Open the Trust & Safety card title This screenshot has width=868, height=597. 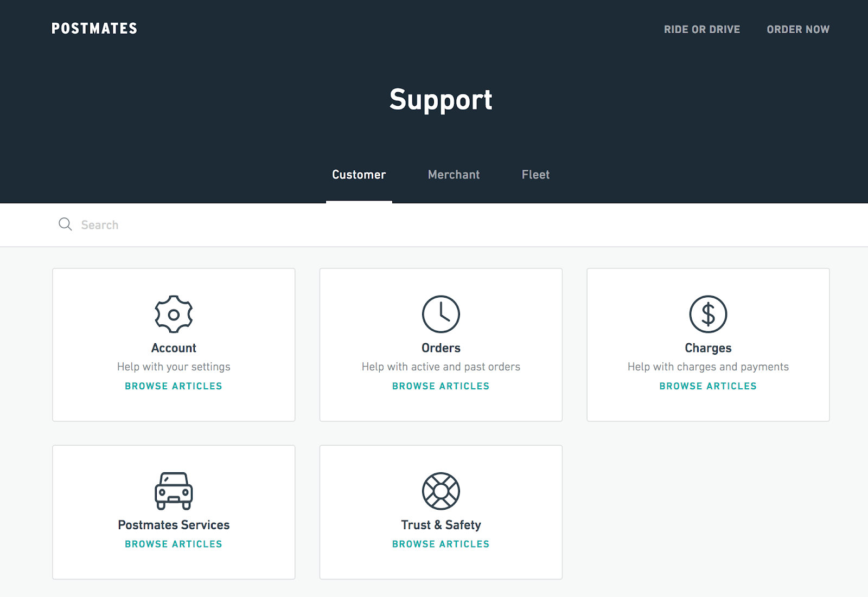point(441,525)
